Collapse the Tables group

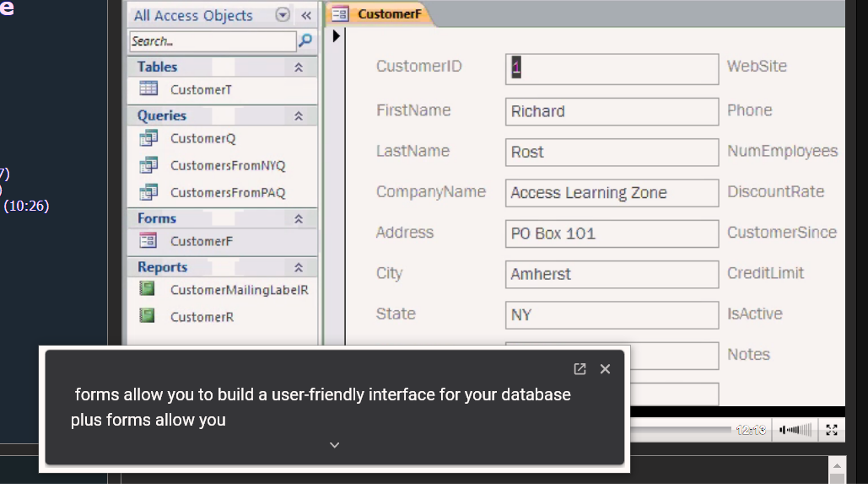click(x=298, y=67)
